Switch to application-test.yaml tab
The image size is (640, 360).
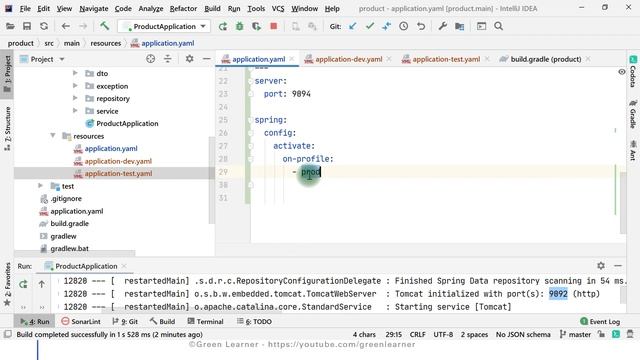pos(446,59)
